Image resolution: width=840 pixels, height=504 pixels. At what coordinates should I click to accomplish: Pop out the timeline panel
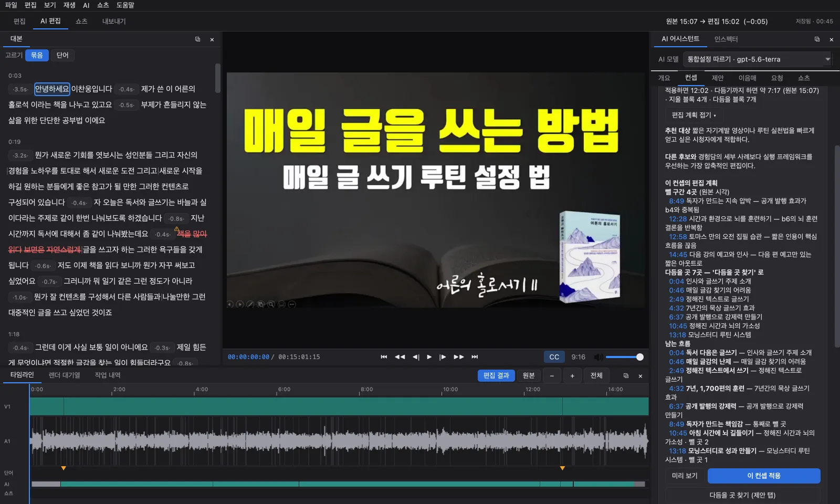(626, 376)
